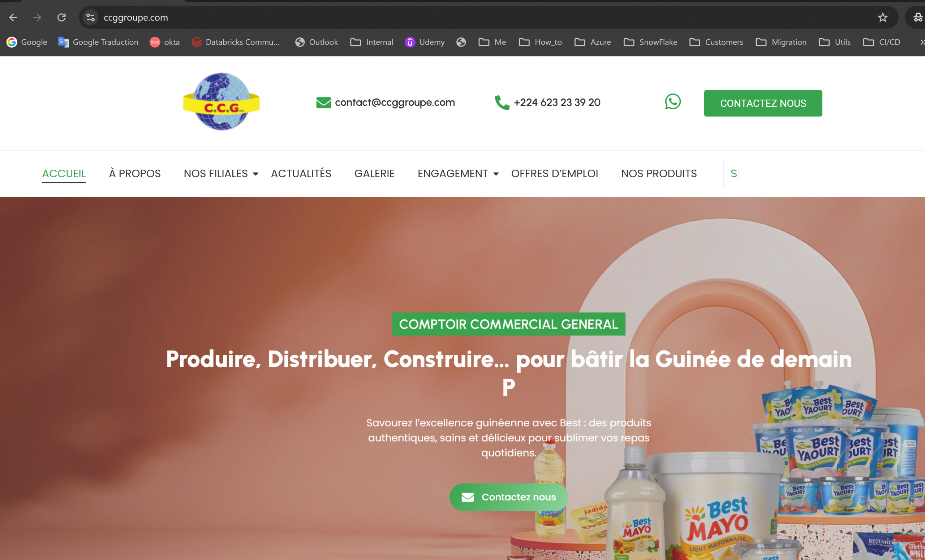Click the CONTACTEZ NOUS header button
This screenshot has height=560, width=925.
763,103
